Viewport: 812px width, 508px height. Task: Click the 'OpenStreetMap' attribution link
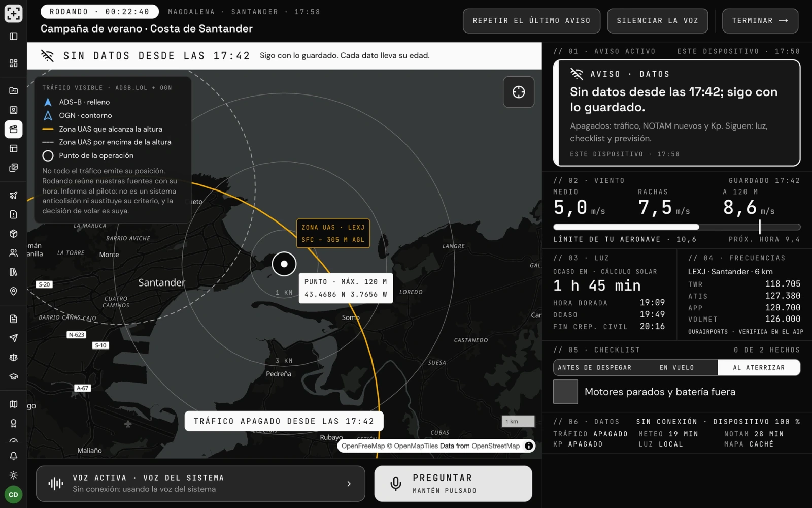coord(496,446)
